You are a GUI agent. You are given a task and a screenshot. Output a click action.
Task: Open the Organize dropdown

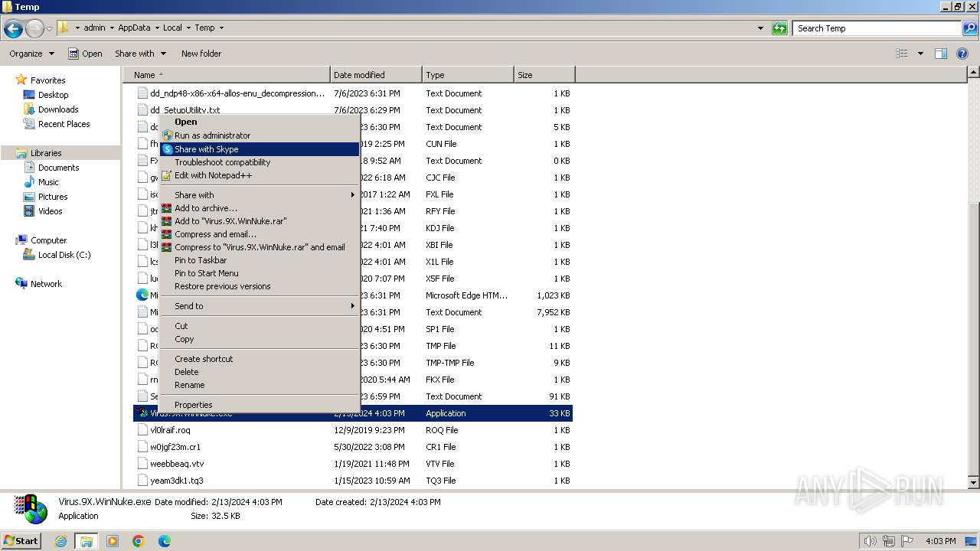[x=31, y=54]
